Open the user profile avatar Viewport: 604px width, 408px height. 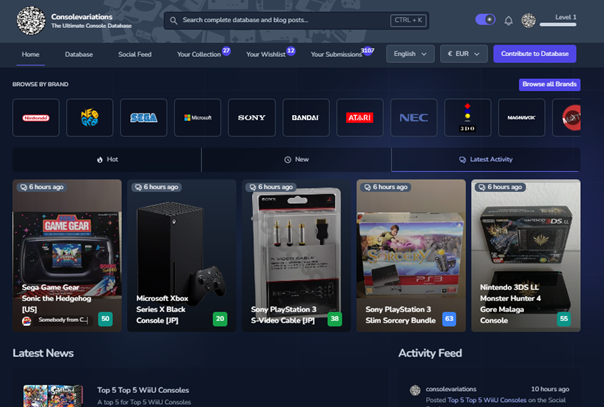tap(528, 20)
